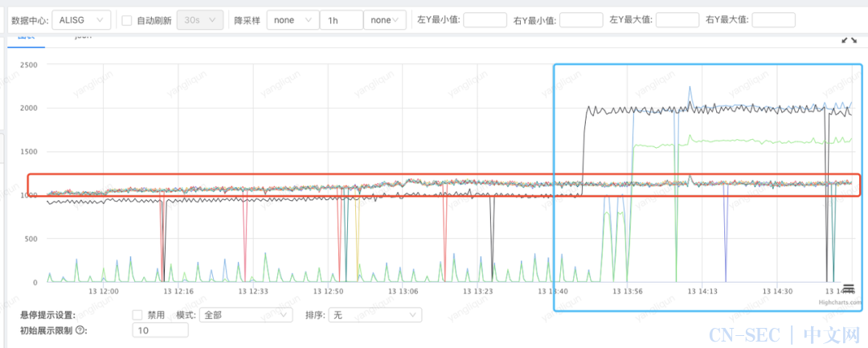Click the 右Y最小值 input field
The image size is (868, 348).
coord(581,20)
